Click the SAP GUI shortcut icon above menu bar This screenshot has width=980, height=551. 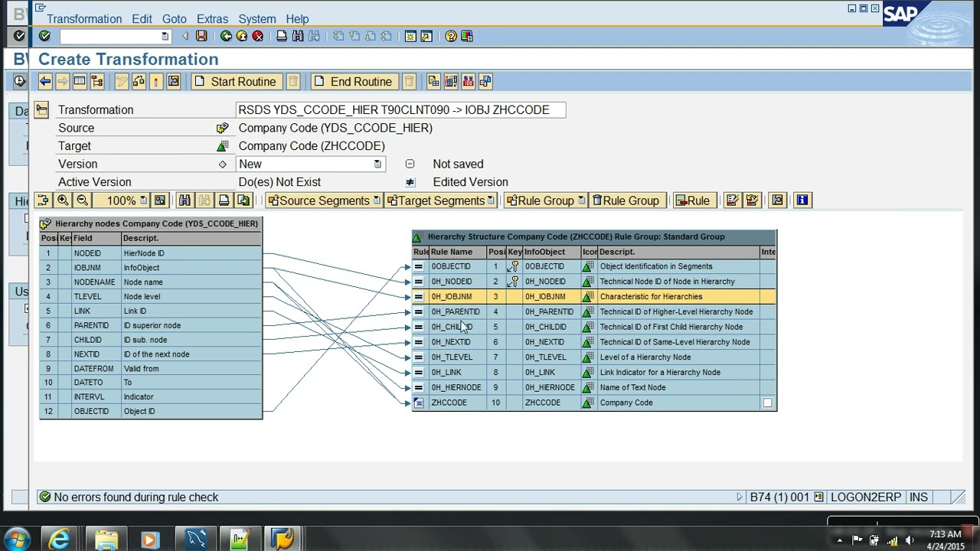[x=41, y=8]
